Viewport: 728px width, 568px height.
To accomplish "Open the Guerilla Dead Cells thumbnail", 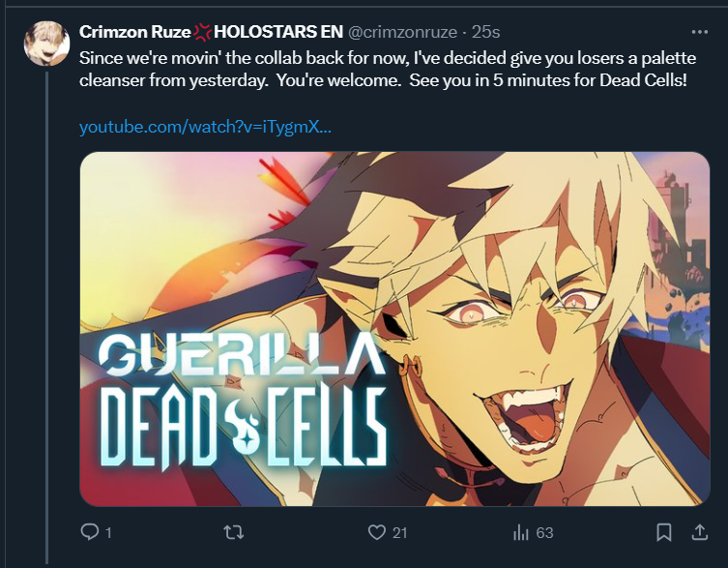I will tap(394, 329).
